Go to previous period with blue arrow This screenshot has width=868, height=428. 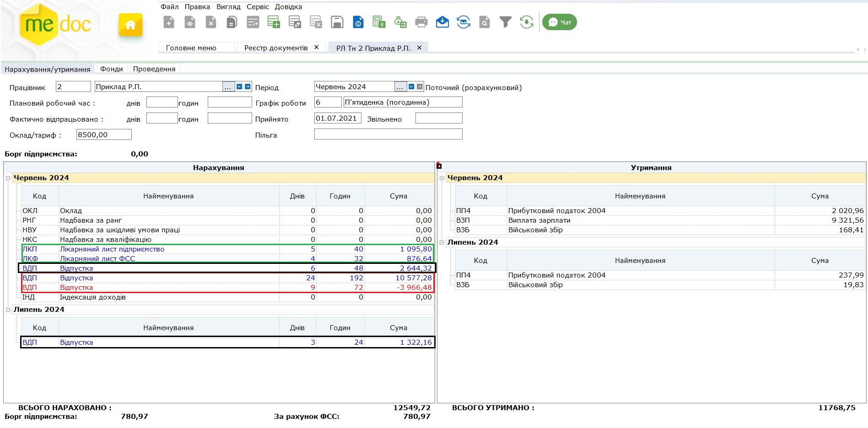(x=411, y=87)
